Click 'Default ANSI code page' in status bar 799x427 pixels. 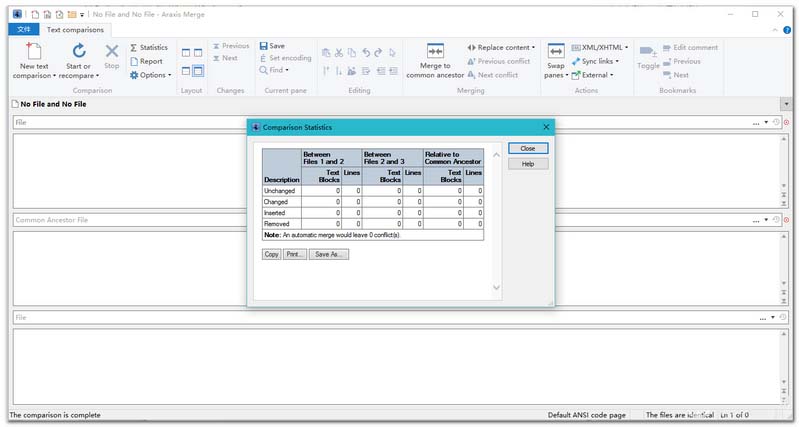coord(587,415)
